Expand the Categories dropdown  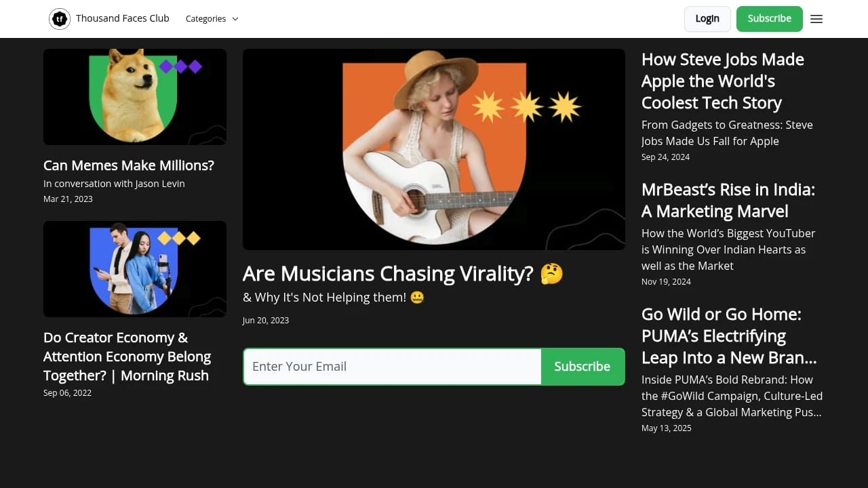coord(206,18)
